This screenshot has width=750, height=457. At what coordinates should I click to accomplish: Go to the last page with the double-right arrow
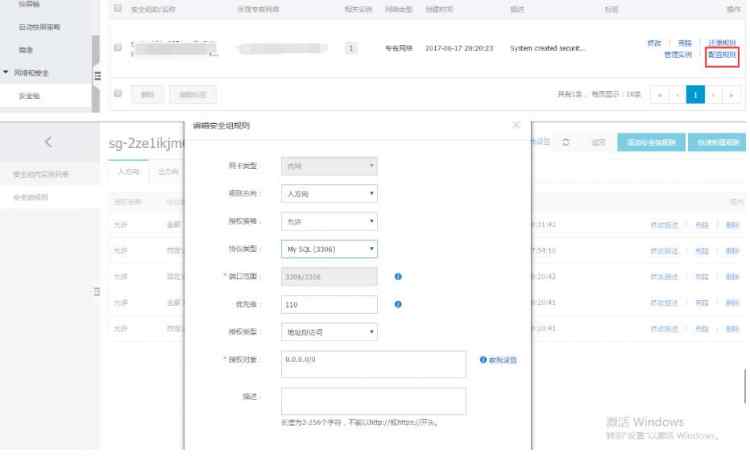pos(731,95)
